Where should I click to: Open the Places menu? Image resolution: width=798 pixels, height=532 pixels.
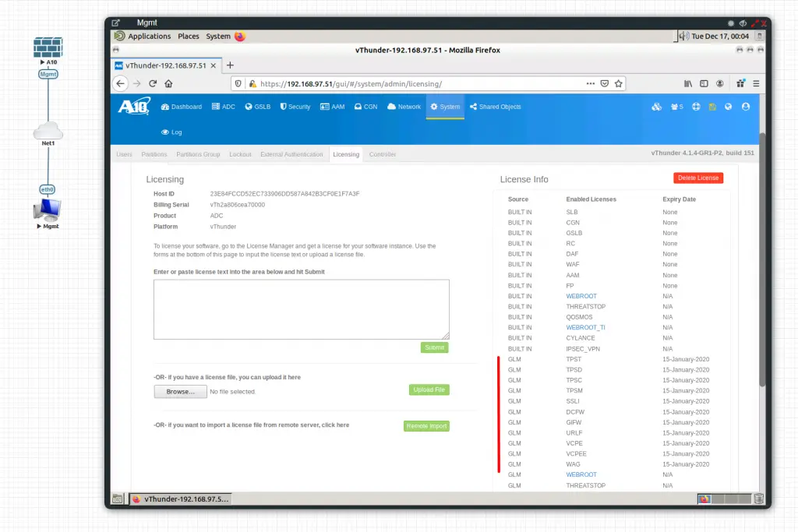[189, 36]
